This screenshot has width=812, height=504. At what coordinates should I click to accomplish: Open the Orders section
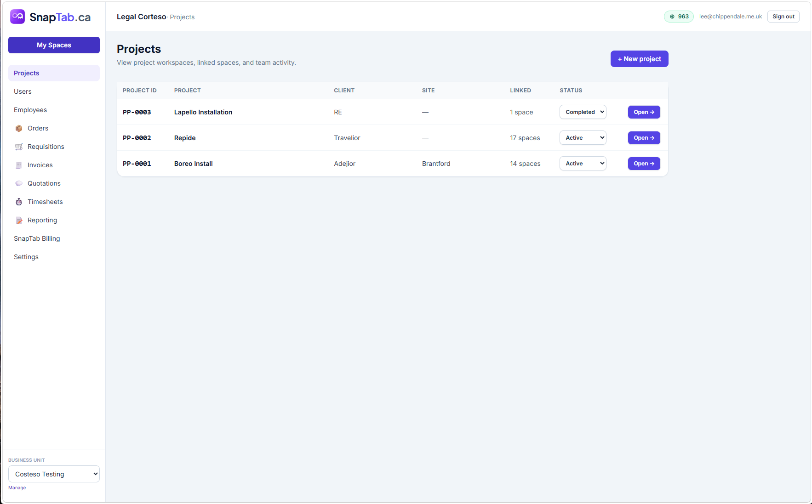pyautogui.click(x=54, y=128)
